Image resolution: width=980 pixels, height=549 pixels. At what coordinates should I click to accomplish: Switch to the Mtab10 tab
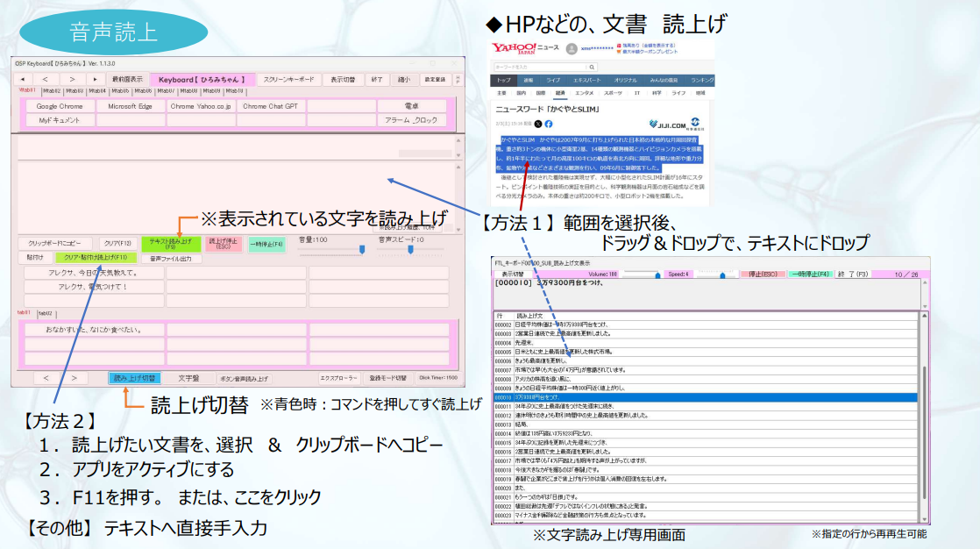[234, 90]
